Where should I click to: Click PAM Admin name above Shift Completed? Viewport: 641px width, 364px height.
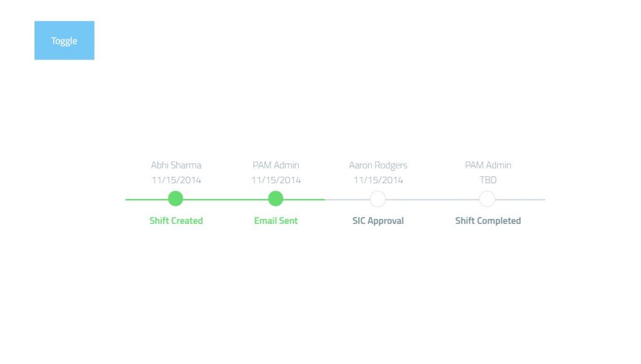click(x=488, y=165)
